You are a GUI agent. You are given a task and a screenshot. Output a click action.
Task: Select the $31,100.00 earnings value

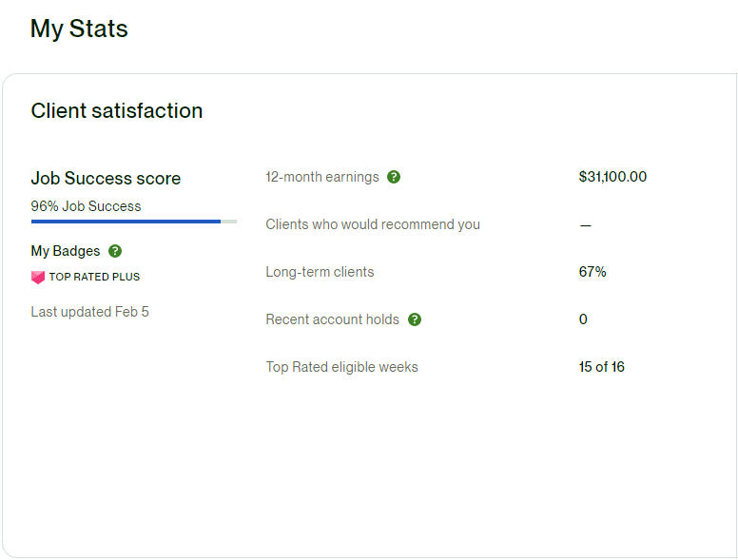click(x=612, y=177)
